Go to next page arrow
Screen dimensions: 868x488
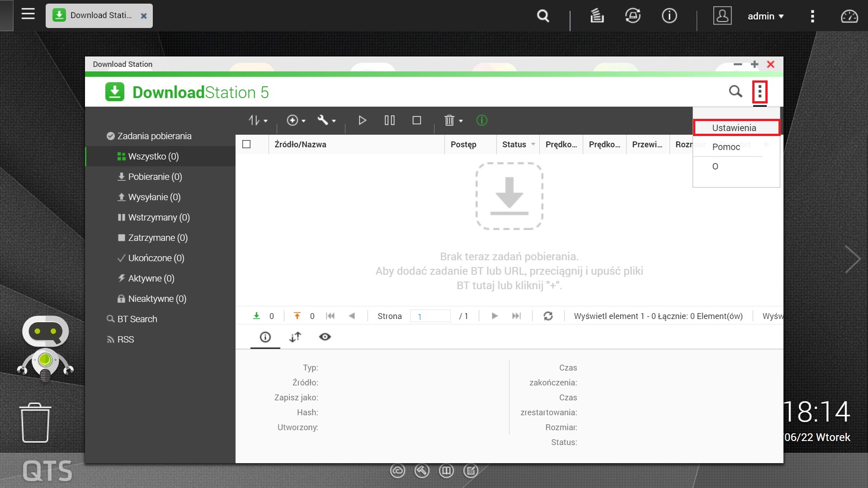(495, 316)
